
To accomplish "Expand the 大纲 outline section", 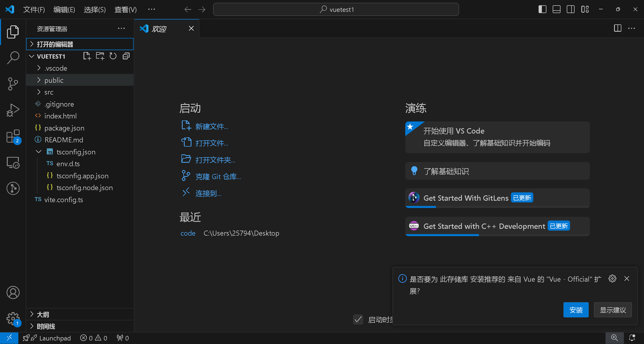I will pyautogui.click(x=43, y=314).
